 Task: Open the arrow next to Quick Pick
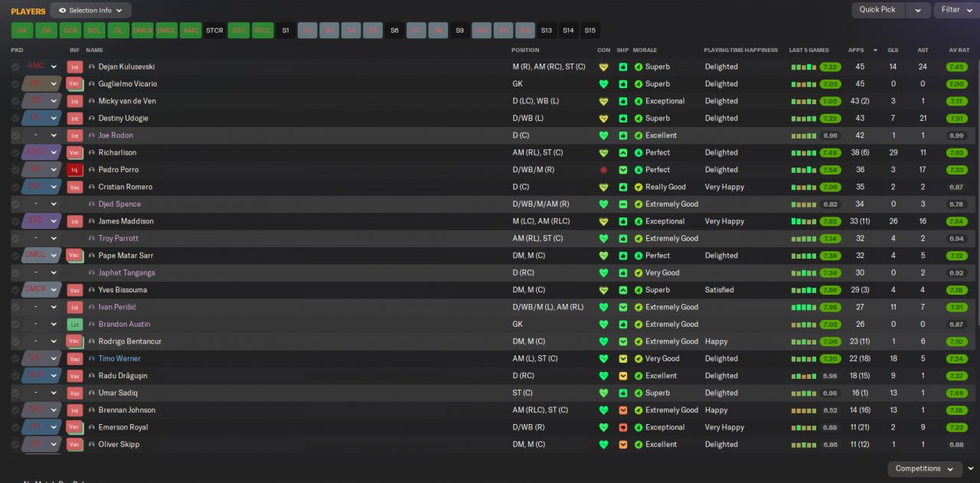pos(917,10)
